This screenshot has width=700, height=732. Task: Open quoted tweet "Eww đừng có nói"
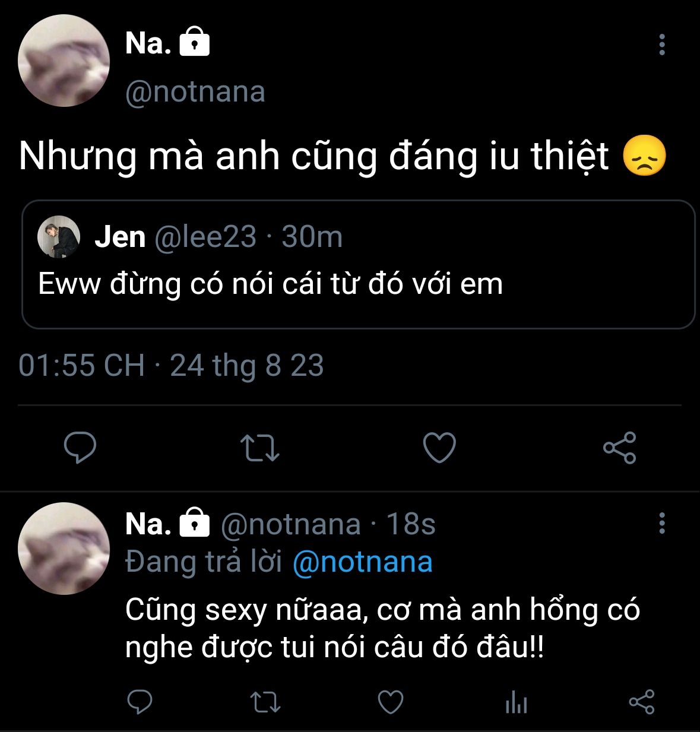(x=270, y=284)
